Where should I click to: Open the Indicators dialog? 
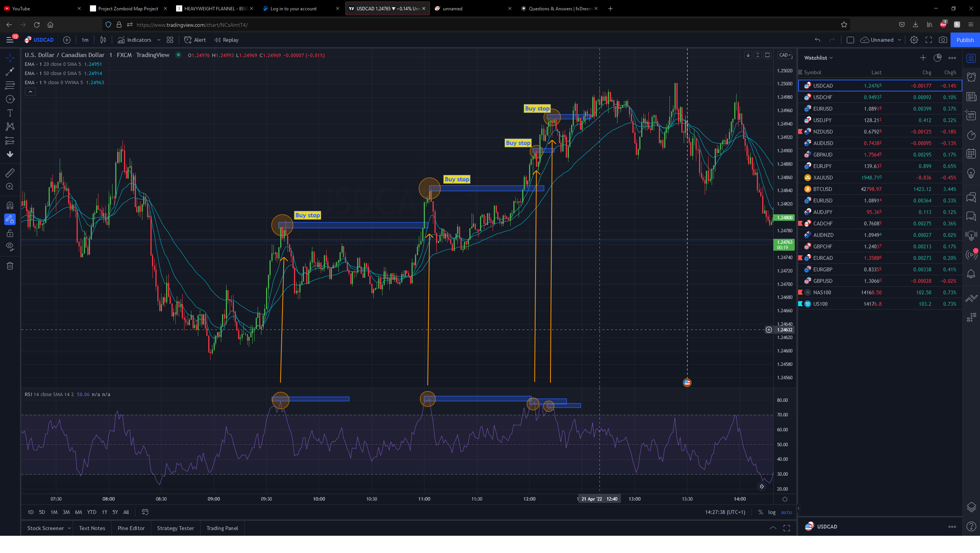(134, 40)
